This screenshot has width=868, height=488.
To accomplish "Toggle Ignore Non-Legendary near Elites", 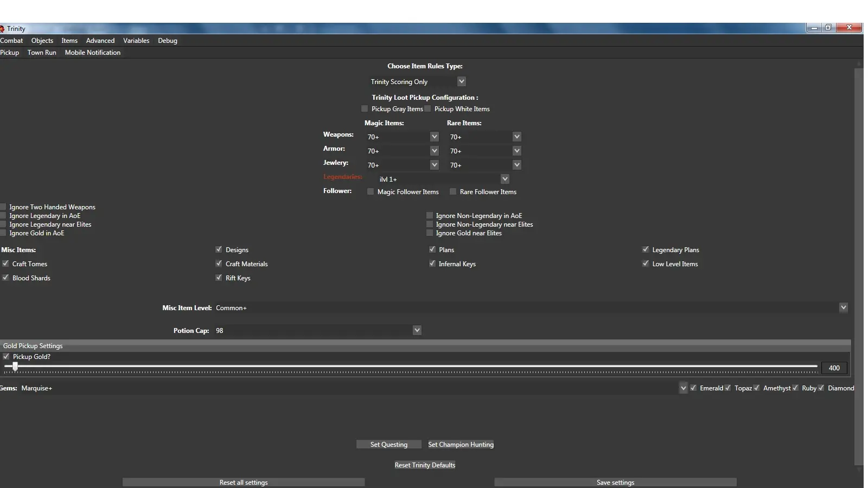I will tap(430, 224).
